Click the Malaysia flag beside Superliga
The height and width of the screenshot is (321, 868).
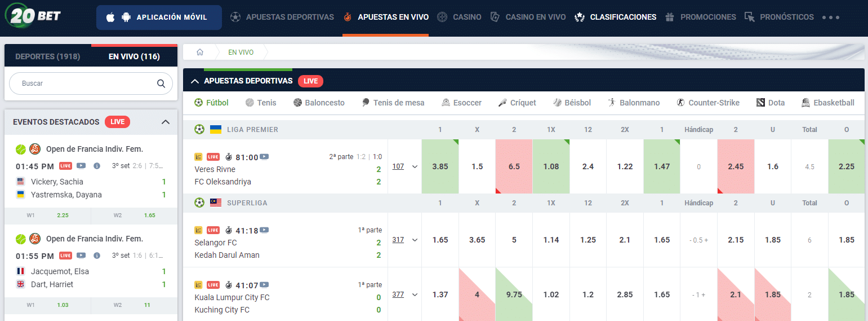[215, 203]
